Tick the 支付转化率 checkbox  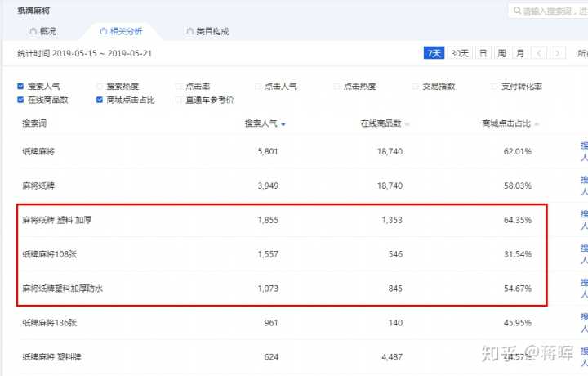pos(494,86)
